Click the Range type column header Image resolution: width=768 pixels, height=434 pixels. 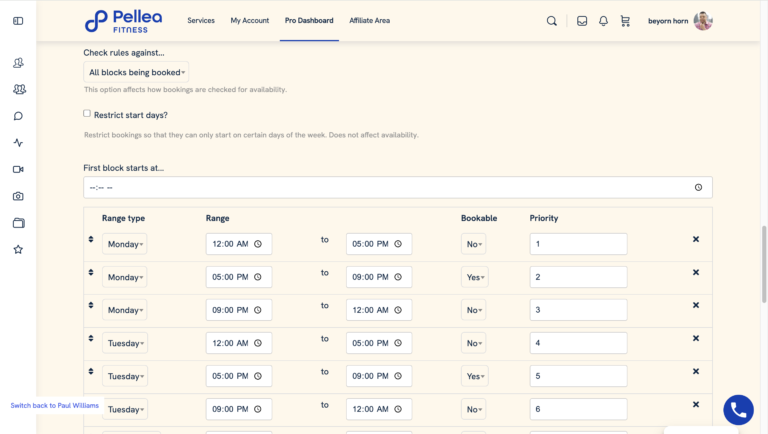pyautogui.click(x=123, y=218)
